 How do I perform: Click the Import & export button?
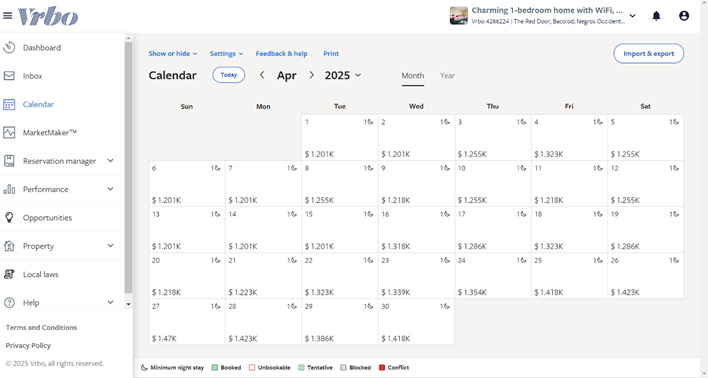(648, 53)
